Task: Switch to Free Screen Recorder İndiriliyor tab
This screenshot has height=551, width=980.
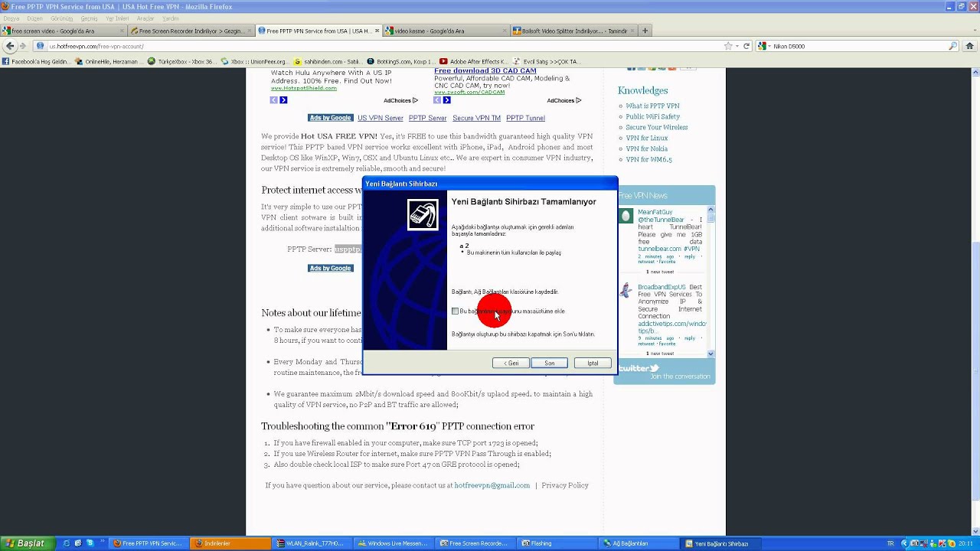Action: point(191,31)
